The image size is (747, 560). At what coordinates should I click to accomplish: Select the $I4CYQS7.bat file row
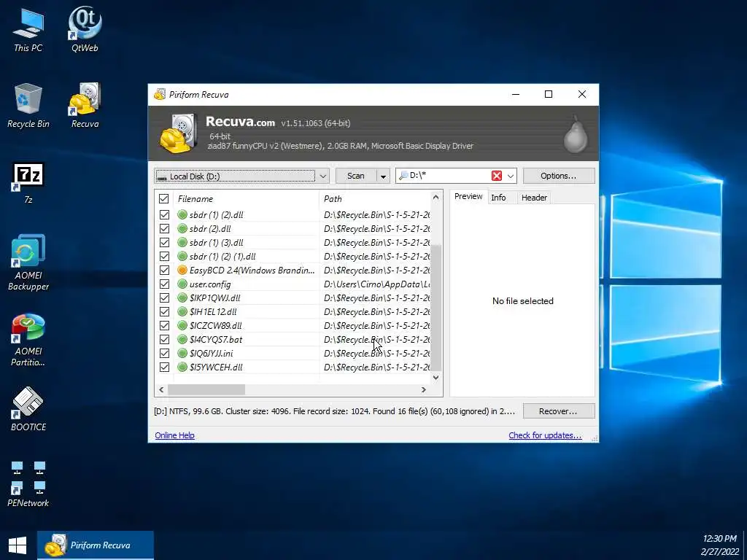293,339
